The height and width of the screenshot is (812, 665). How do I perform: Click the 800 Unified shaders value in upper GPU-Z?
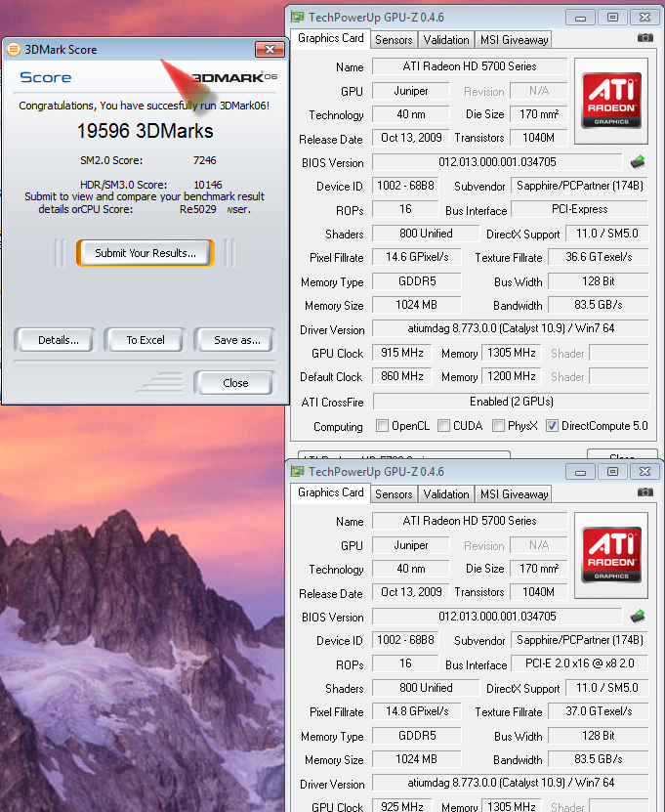tap(426, 234)
